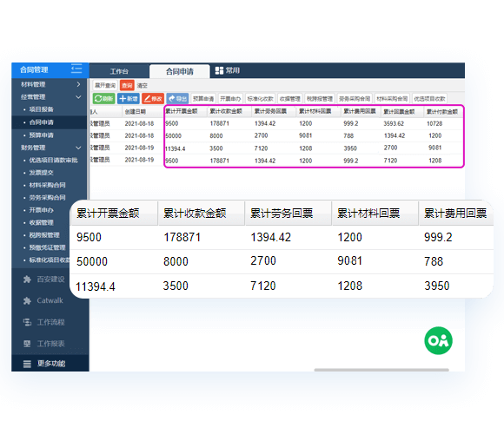Open the green OA floating icon
The height and width of the screenshot is (434, 504).
pos(438,340)
